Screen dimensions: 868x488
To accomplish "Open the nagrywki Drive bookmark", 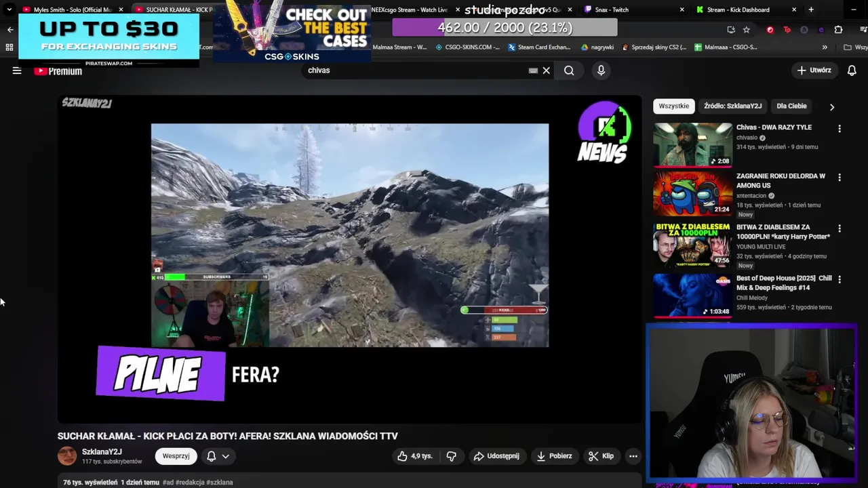I will [597, 47].
